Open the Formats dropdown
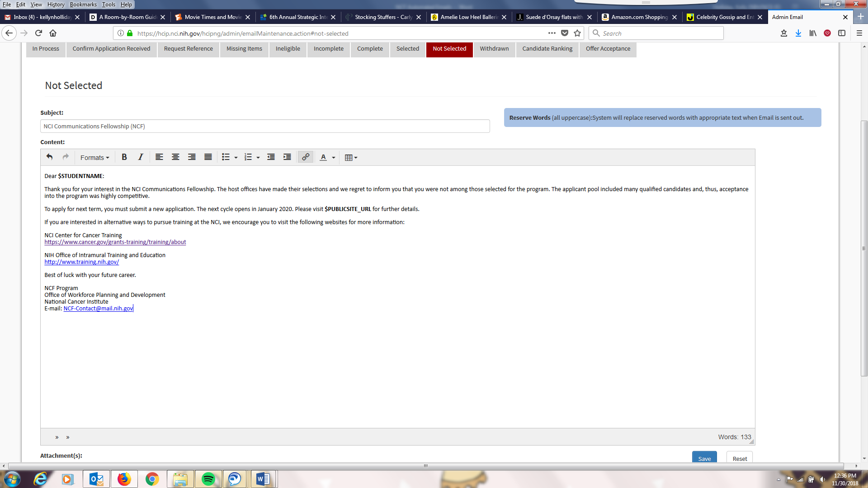This screenshot has height=488, width=868. coord(94,158)
